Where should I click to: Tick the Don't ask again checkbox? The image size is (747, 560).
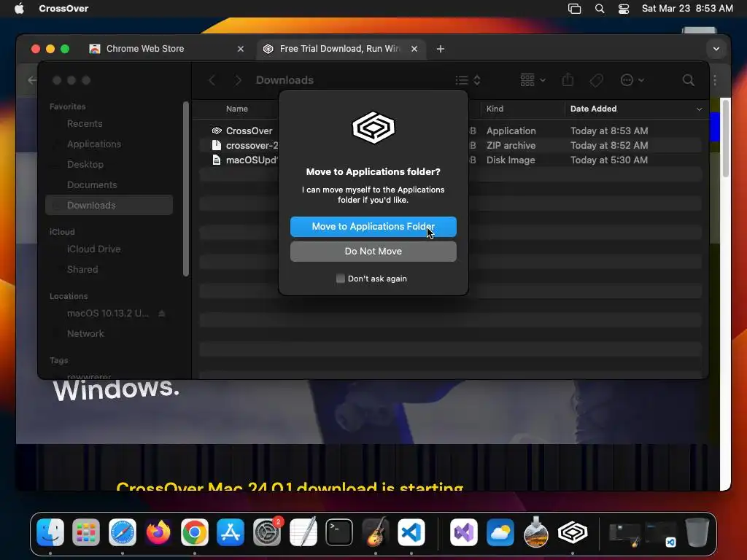coord(340,279)
